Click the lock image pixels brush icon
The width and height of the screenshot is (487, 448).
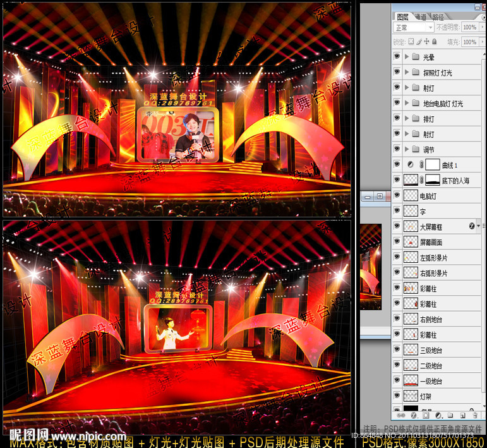419,41
